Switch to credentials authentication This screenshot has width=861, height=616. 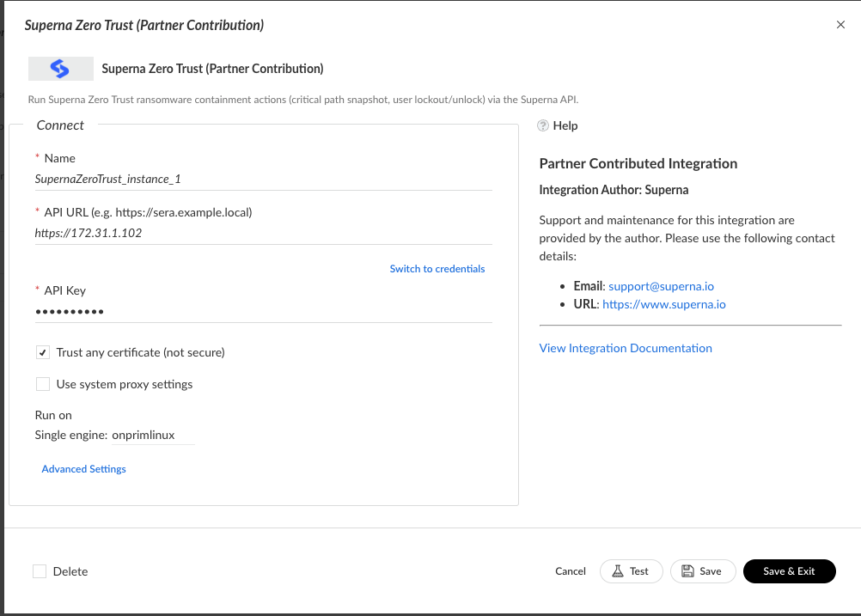pyautogui.click(x=437, y=269)
